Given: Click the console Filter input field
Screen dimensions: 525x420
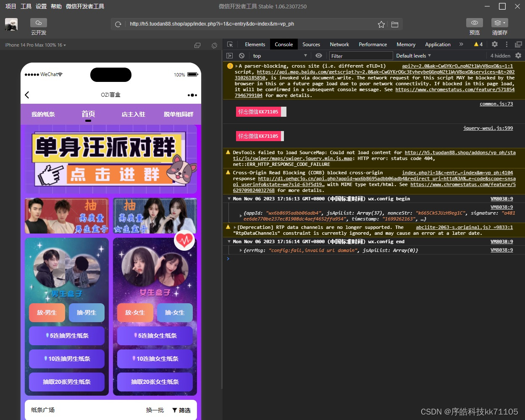Looking at the screenshot, I should coord(361,56).
